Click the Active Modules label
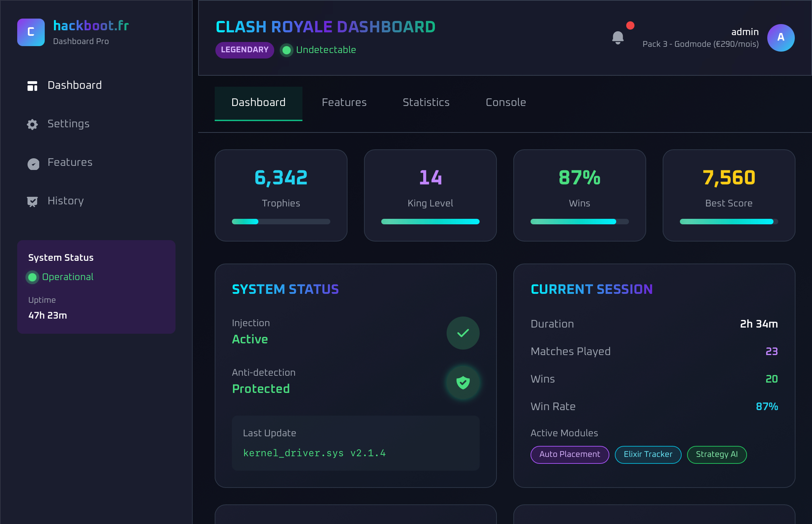The width and height of the screenshot is (812, 524). (x=564, y=433)
